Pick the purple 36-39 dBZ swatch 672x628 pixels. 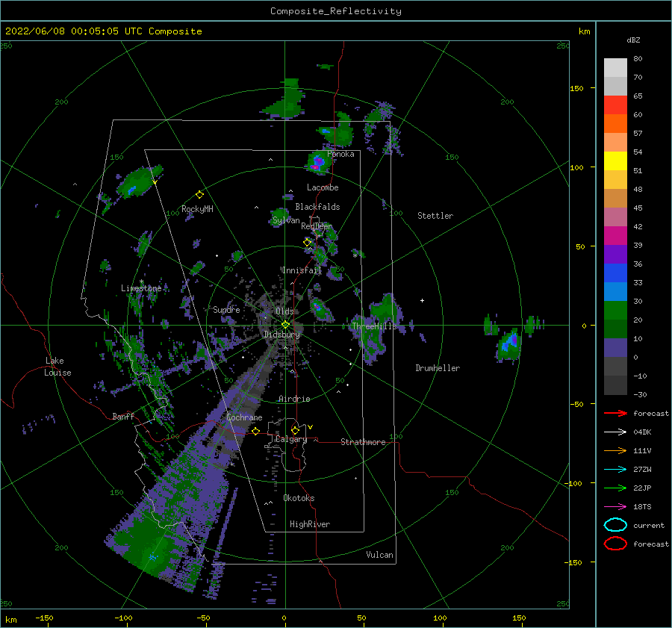pyautogui.click(x=615, y=254)
